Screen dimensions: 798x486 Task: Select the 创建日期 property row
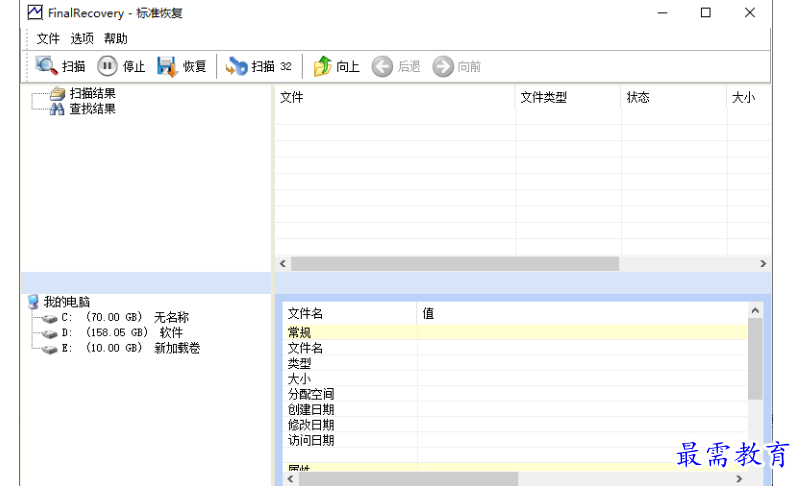(515, 409)
